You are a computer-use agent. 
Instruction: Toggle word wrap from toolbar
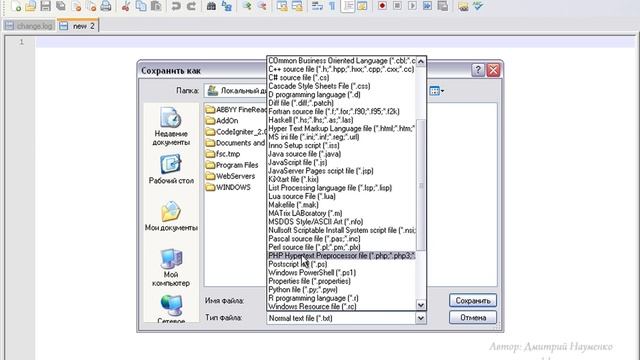pos(317,6)
